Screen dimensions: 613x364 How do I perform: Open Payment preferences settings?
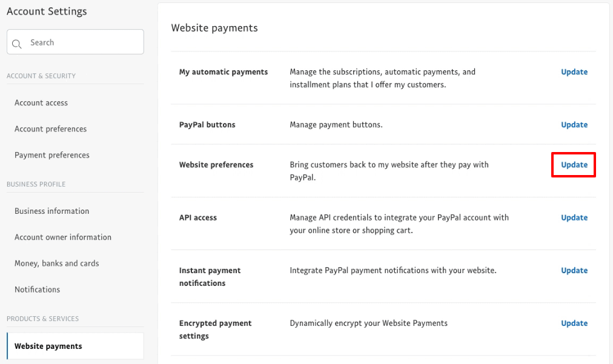(51, 154)
